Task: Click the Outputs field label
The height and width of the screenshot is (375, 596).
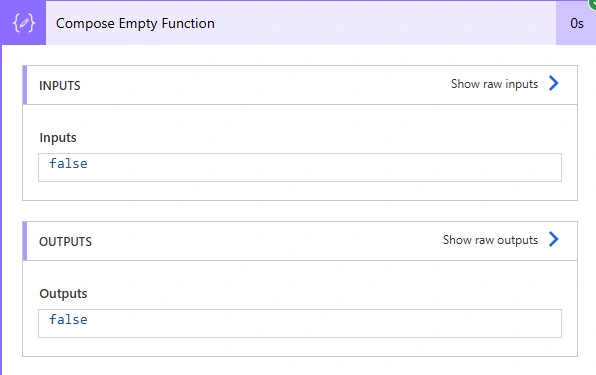Action: pyautogui.click(x=63, y=294)
